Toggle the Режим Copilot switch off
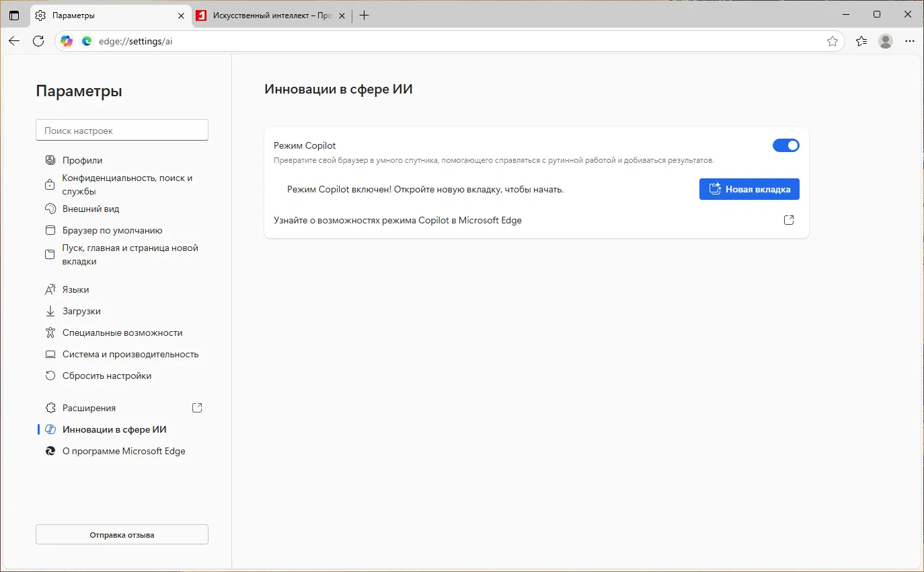This screenshot has height=572, width=924. tap(785, 145)
